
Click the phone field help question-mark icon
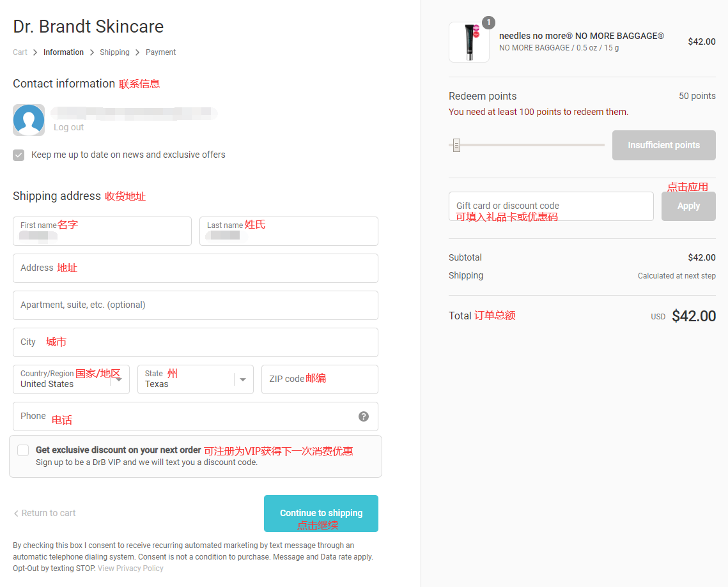(x=364, y=416)
